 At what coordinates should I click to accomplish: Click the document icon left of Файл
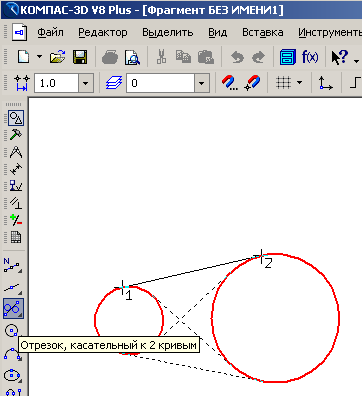[x=19, y=32]
